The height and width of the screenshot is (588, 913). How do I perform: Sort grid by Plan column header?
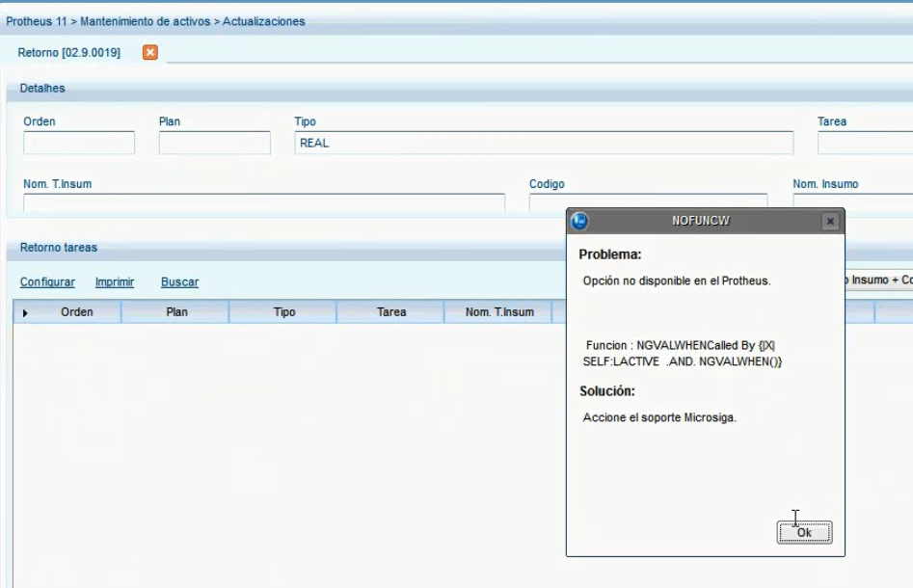tap(176, 312)
